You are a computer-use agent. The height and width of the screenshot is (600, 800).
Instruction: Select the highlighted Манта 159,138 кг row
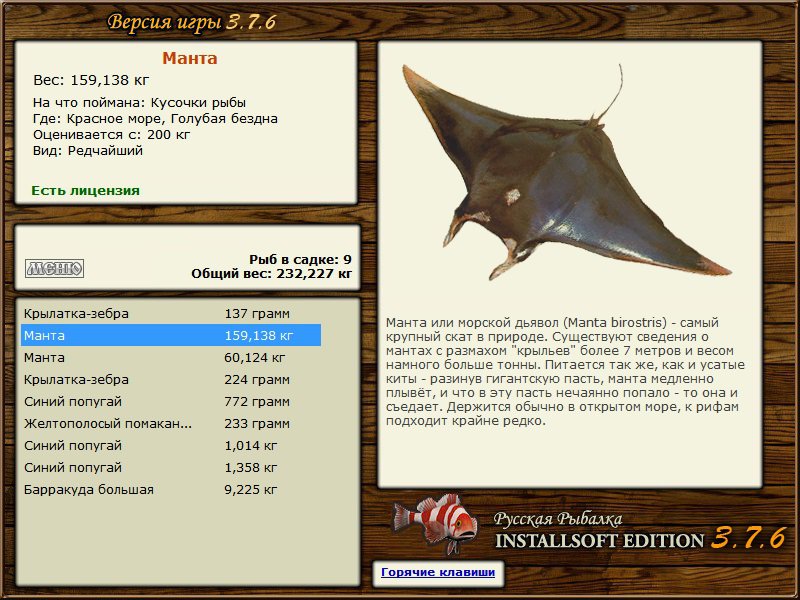[171, 335]
